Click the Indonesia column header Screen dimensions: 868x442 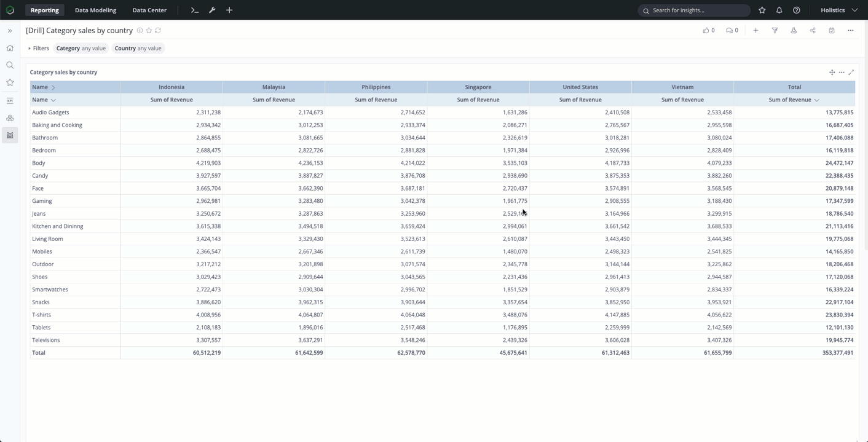point(172,87)
